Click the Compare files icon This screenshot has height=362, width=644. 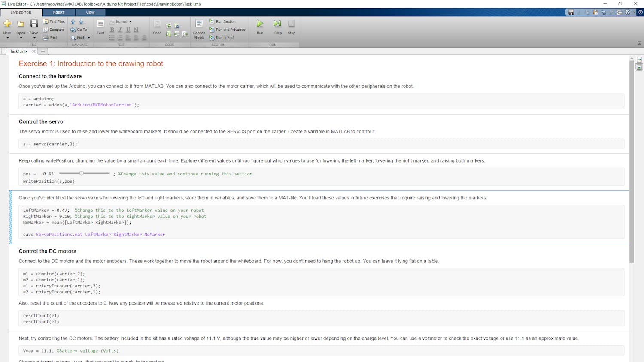[x=54, y=30]
